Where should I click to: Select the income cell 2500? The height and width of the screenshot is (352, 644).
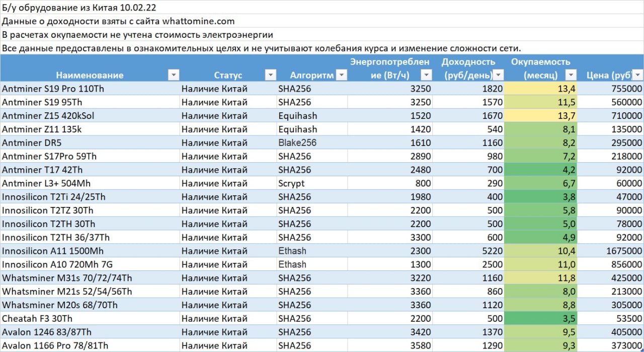tap(469, 264)
